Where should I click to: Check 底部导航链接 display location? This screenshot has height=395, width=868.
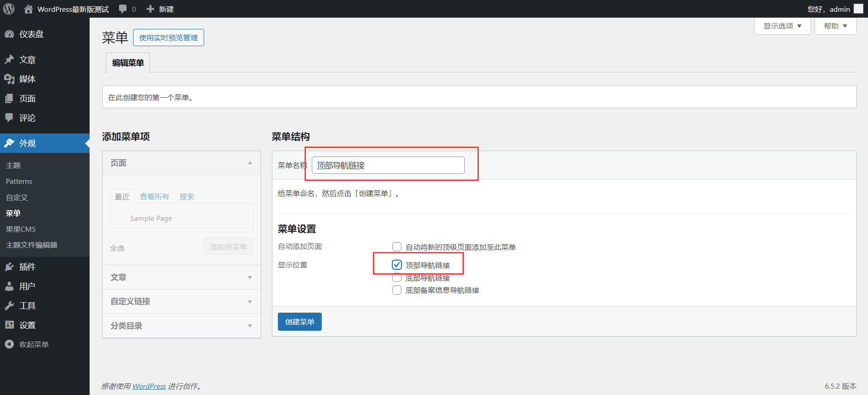click(397, 278)
